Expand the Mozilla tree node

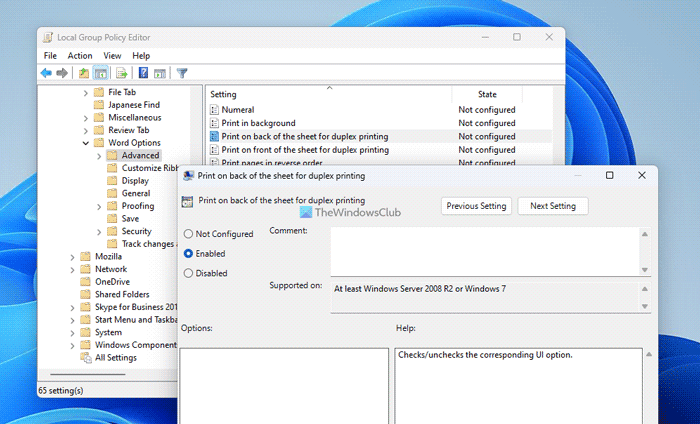[72, 257]
